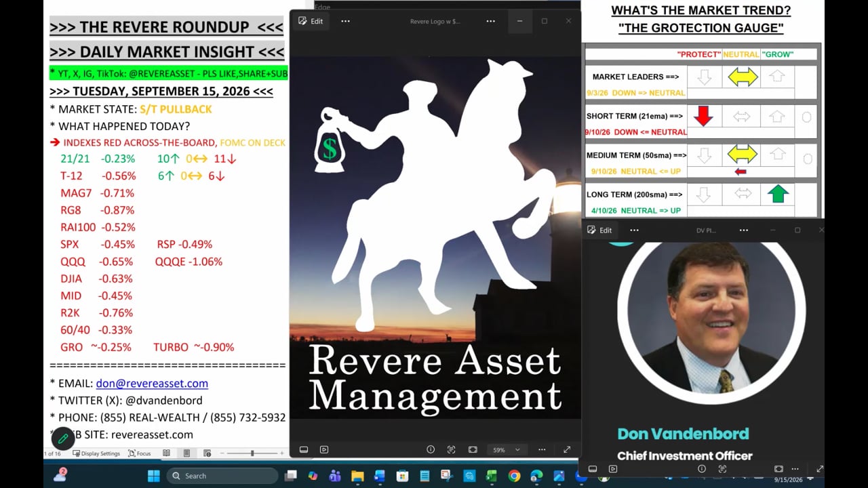The height and width of the screenshot is (488, 868).
Task: Click the Word zoom in plus button
Action: pos(282,453)
